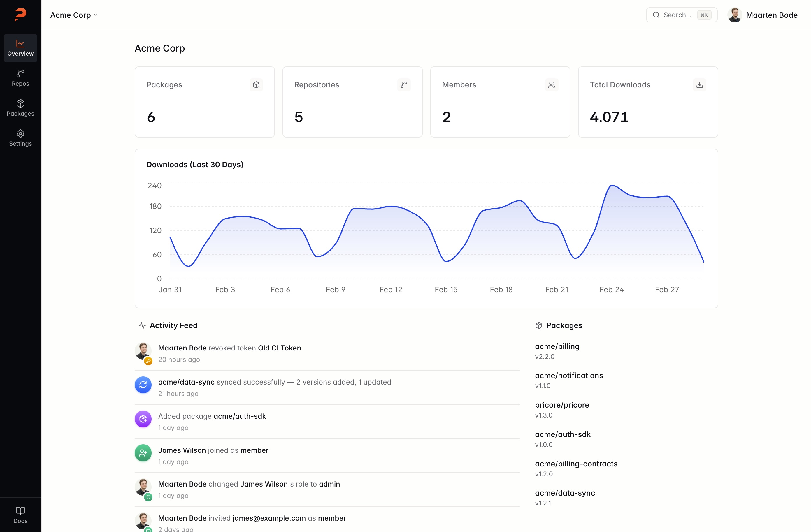Screen dimensions: 811x532
Task: Select acme/billing in the Packages panel
Action: click(x=557, y=346)
